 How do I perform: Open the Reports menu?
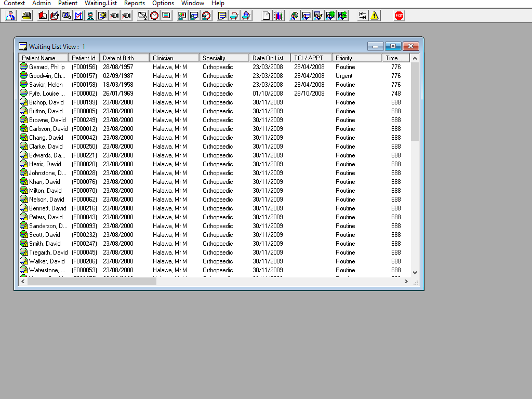pyautogui.click(x=135, y=3)
